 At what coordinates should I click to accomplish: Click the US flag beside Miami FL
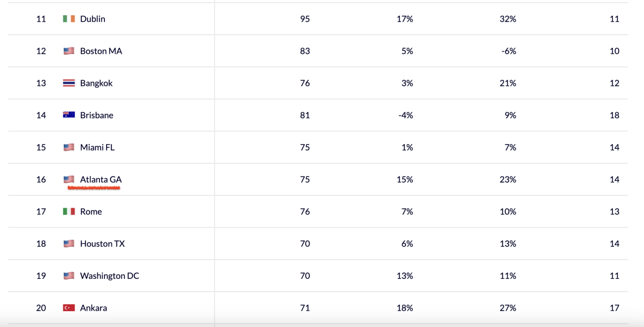point(69,147)
